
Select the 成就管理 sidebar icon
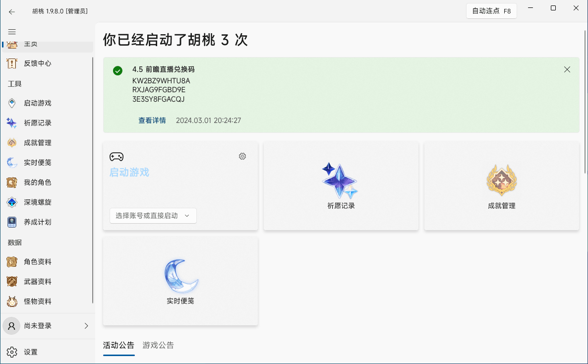click(12, 143)
